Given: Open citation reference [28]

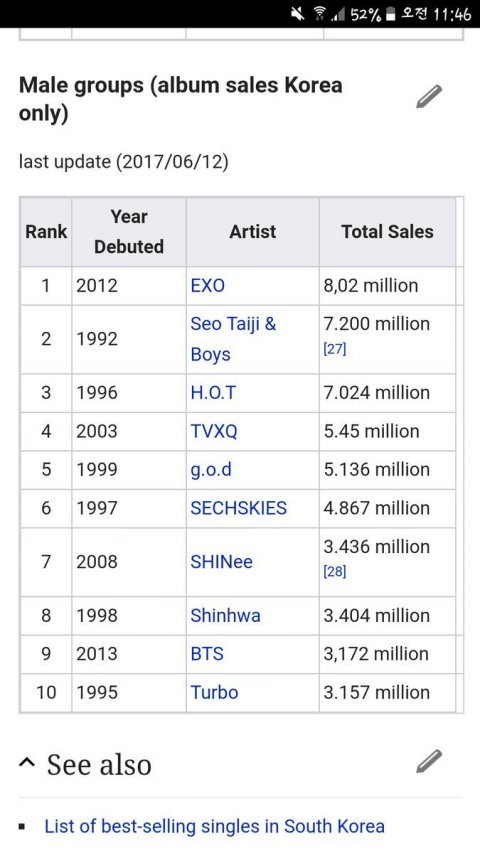Looking at the screenshot, I should pos(335,572).
